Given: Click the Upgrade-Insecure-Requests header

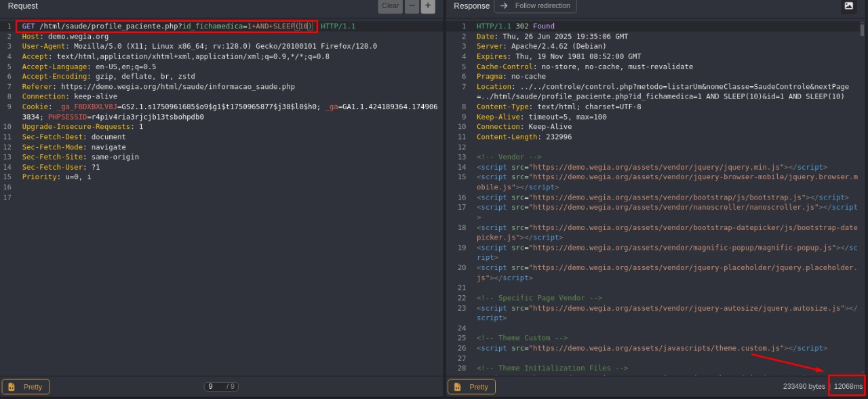Looking at the screenshot, I should 83,127.
